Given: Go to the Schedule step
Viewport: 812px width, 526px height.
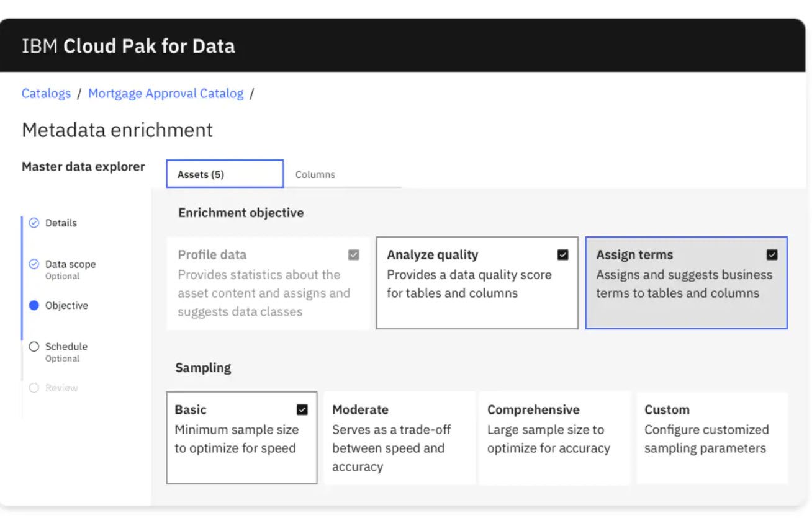Looking at the screenshot, I should click(x=66, y=347).
